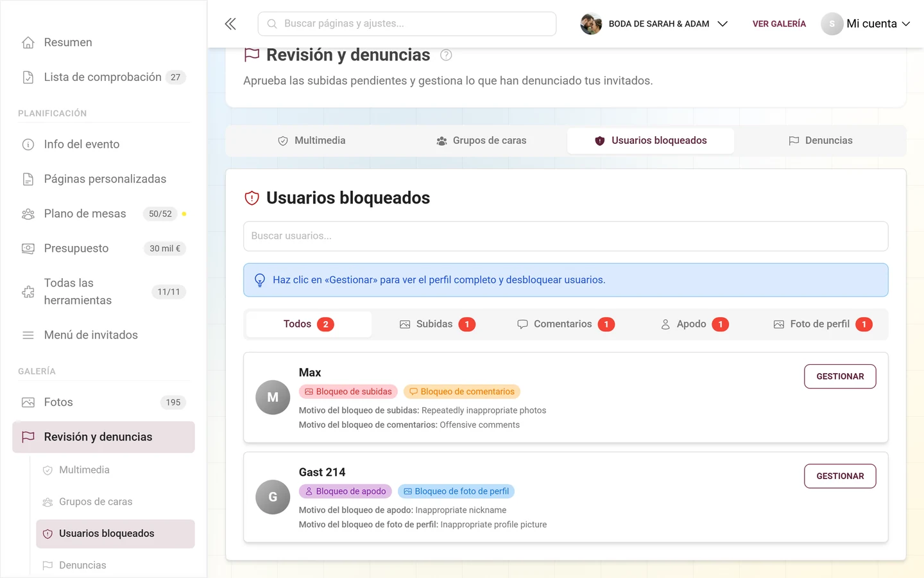
Task: Click Gestionar for user Max
Action: pos(840,376)
